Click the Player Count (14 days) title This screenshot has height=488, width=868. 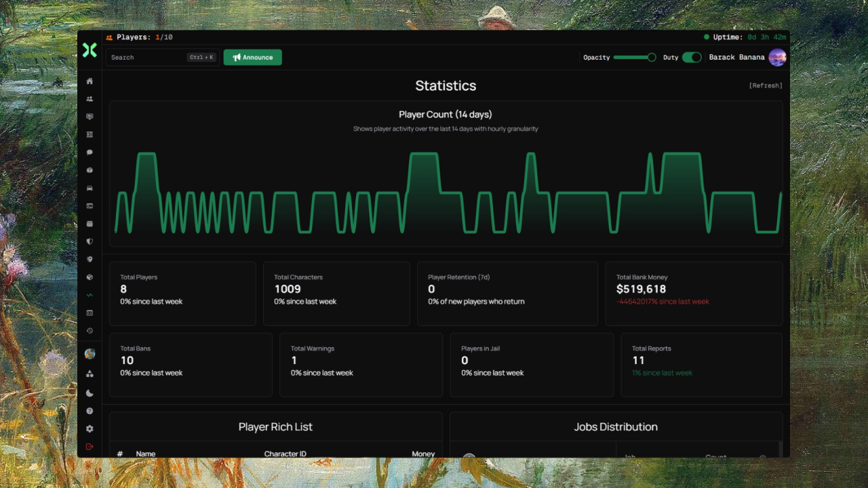[446, 115]
